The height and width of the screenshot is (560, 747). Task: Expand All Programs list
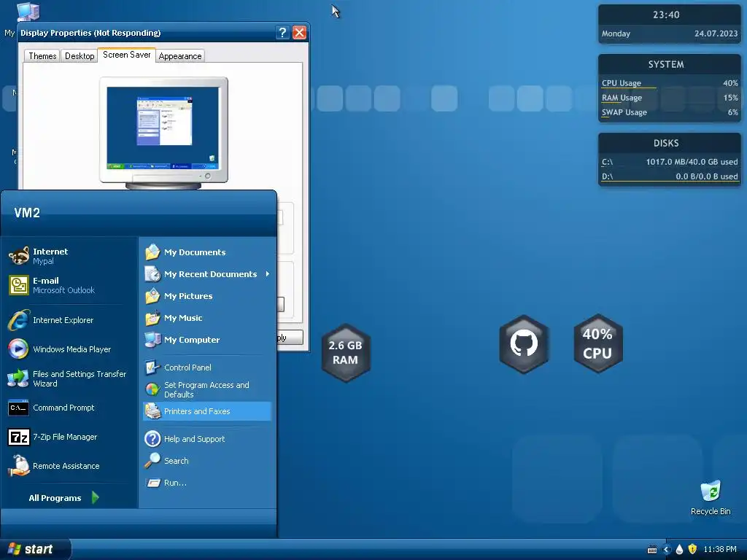(x=64, y=497)
